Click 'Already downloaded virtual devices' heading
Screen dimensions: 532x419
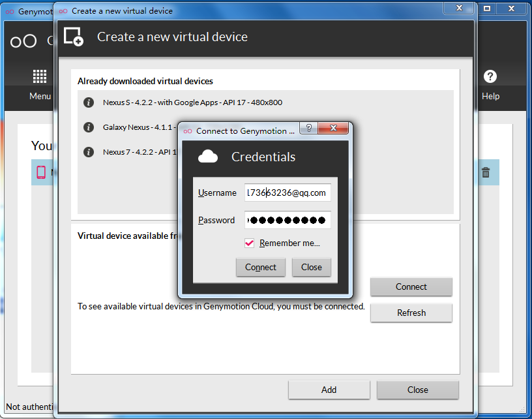145,81
